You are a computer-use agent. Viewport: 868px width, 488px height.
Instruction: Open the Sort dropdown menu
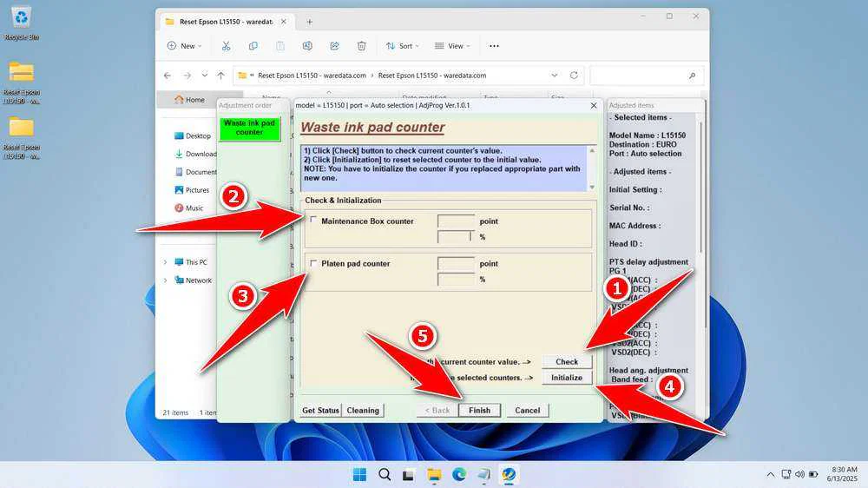pyautogui.click(x=402, y=46)
